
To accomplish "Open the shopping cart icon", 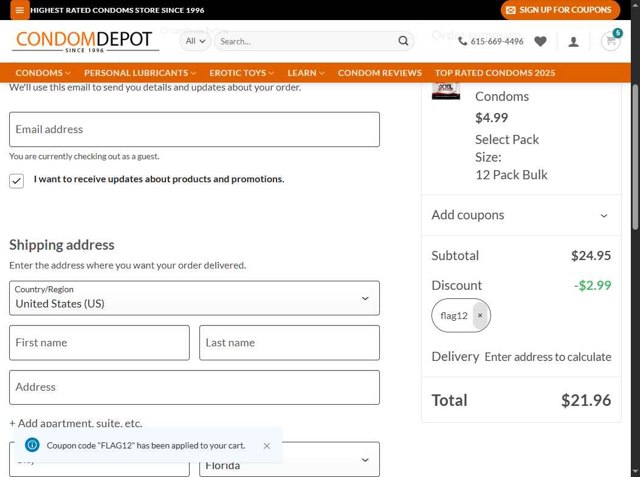I will [611, 41].
